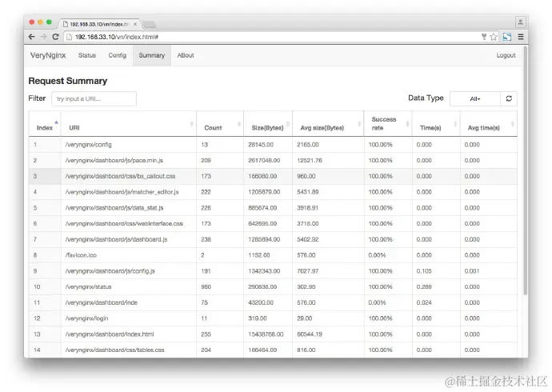
Task: Click the Logout link
Action: pyautogui.click(x=506, y=55)
